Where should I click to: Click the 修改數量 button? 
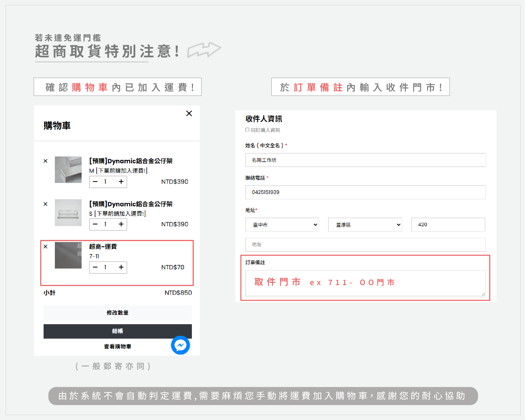118,313
